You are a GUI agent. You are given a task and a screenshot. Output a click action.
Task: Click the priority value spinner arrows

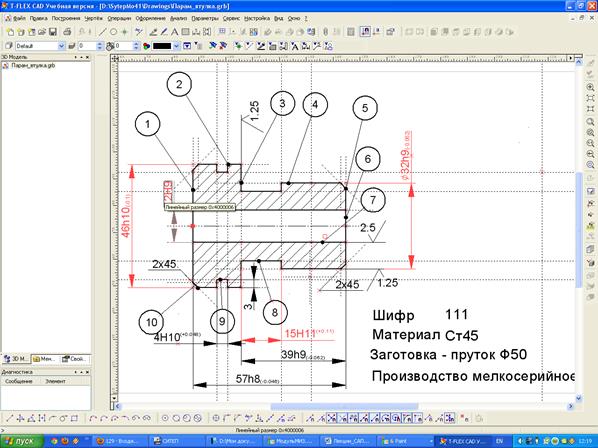pos(136,46)
